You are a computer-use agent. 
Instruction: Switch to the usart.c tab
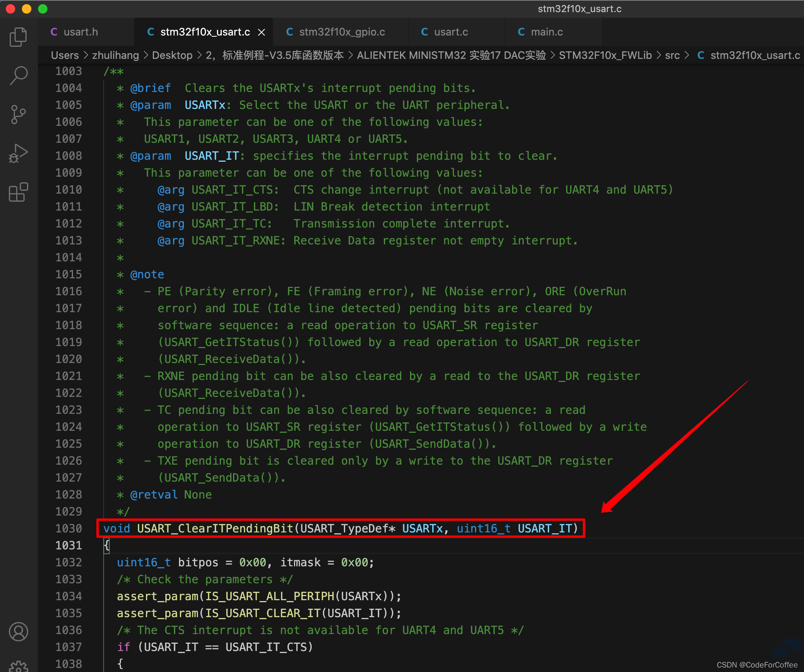pyautogui.click(x=451, y=32)
